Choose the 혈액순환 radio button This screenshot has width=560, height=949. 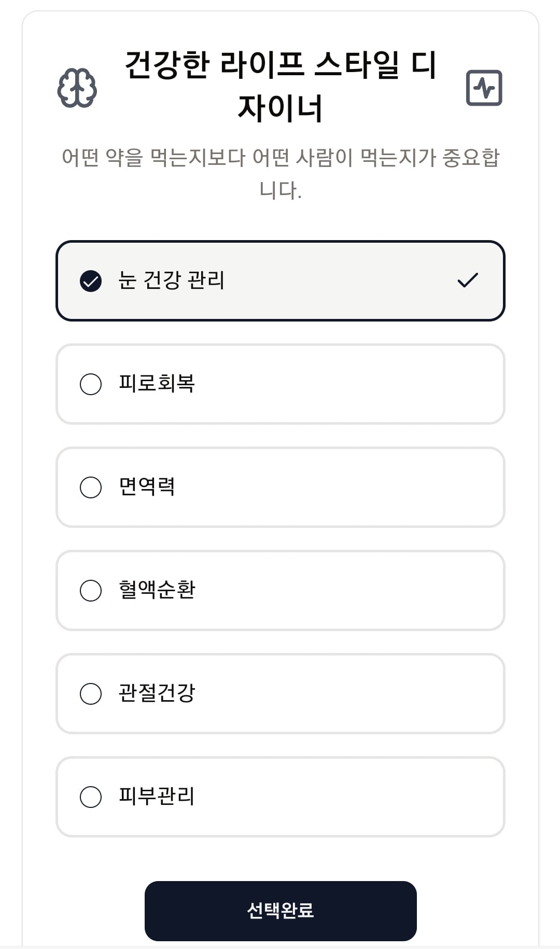[x=91, y=591]
